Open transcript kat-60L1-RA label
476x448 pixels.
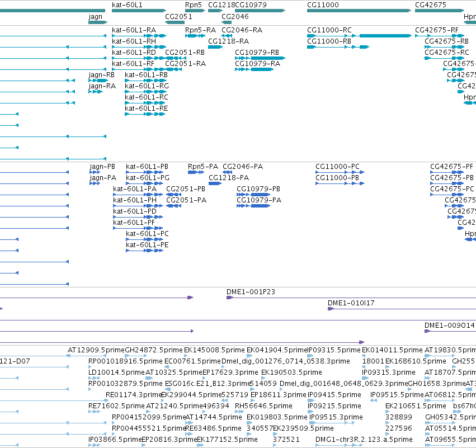point(134,30)
